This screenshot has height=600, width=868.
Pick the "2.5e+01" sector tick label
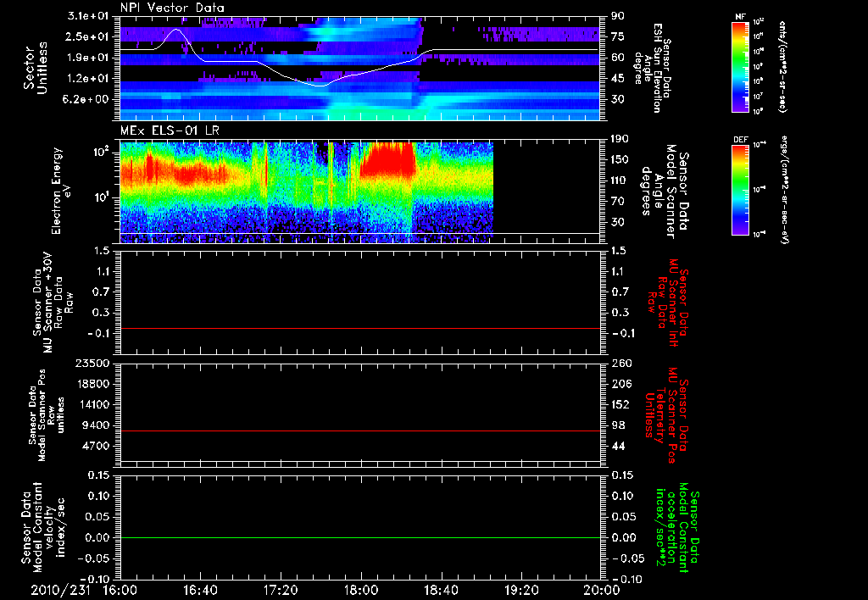click(x=88, y=36)
